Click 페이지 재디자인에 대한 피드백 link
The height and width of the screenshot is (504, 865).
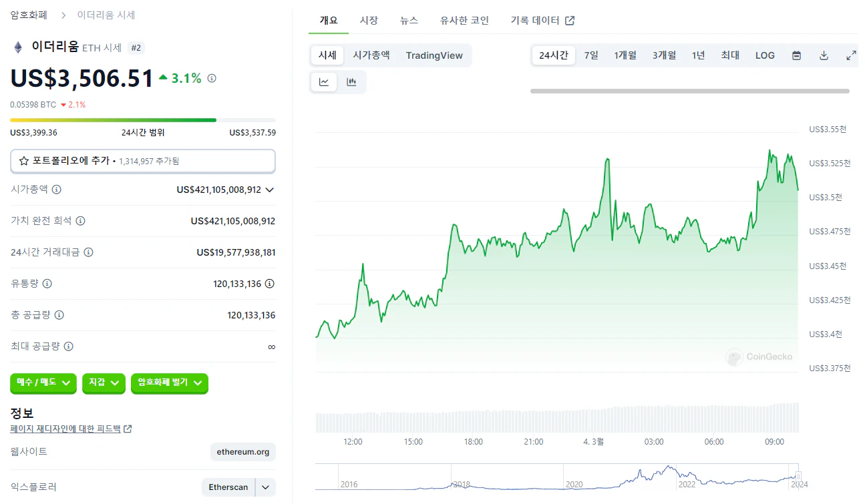click(x=65, y=429)
